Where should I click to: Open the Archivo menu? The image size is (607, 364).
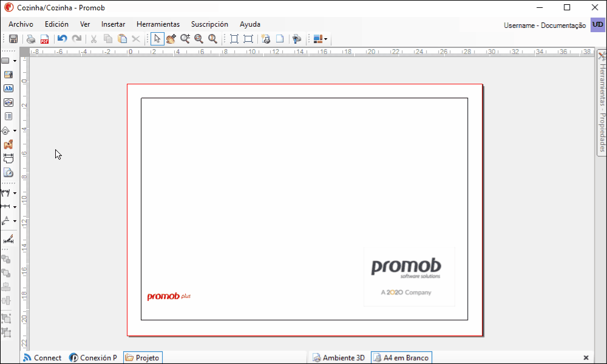pos(21,24)
